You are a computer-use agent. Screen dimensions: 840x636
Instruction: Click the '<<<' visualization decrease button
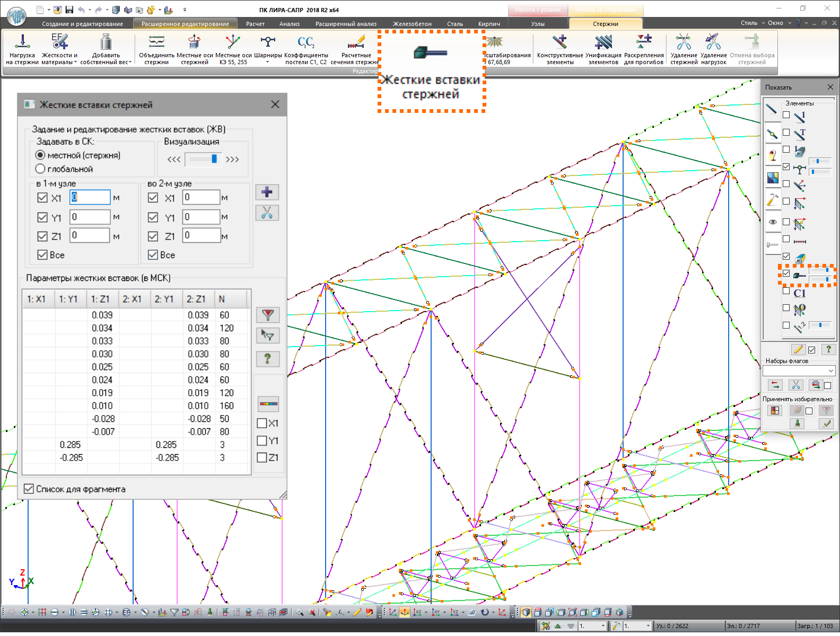174,160
